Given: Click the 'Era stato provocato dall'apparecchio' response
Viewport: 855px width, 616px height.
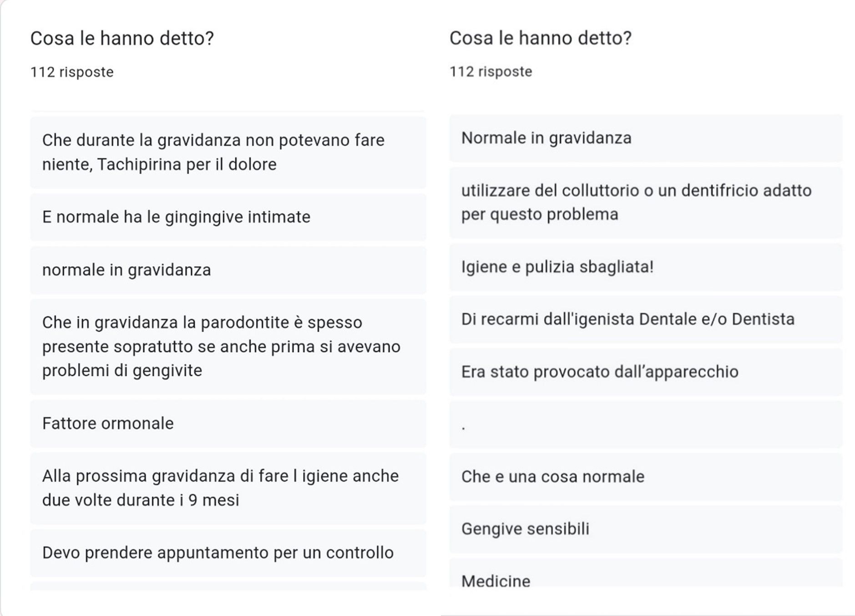Looking at the screenshot, I should (x=646, y=372).
